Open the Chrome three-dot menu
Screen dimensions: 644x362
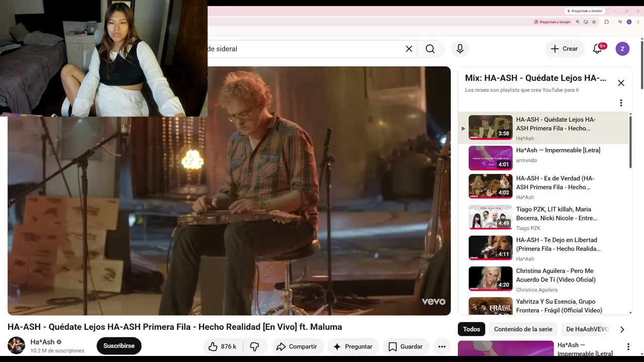(637, 22)
